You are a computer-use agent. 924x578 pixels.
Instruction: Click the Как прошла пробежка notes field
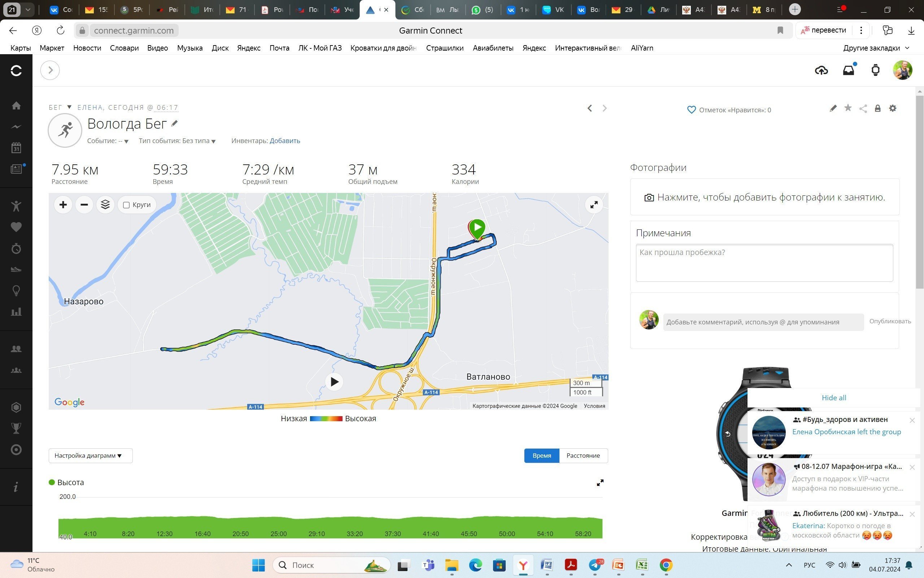pyautogui.click(x=764, y=263)
